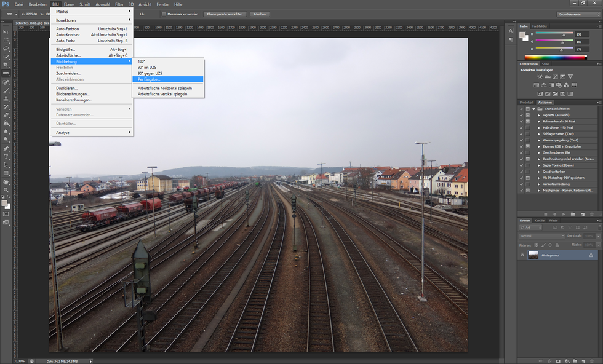The width and height of the screenshot is (603, 364).
Task: Select the Lasso tool
Action: click(6, 48)
